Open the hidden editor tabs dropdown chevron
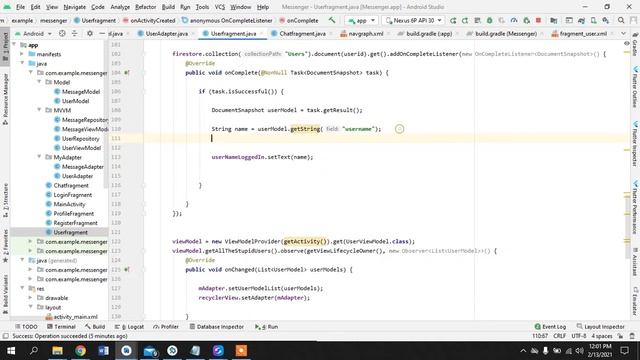The width and height of the screenshot is (640, 360). pos(623,33)
